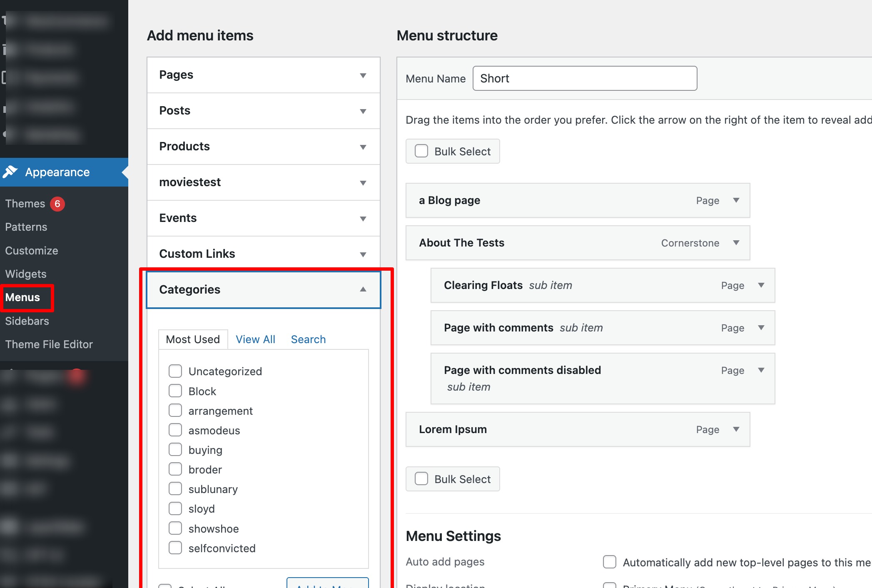This screenshot has height=588, width=872.
Task: Go to Theme File Editor
Action: pos(49,344)
